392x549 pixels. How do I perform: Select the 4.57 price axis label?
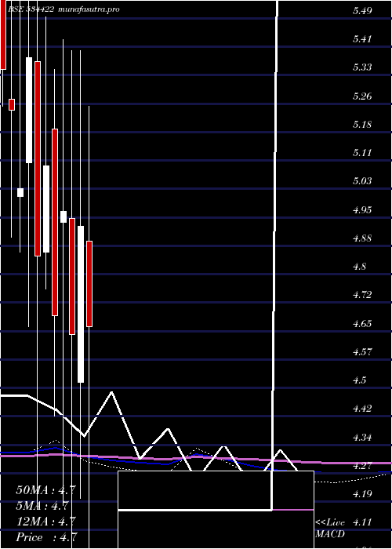(x=362, y=352)
